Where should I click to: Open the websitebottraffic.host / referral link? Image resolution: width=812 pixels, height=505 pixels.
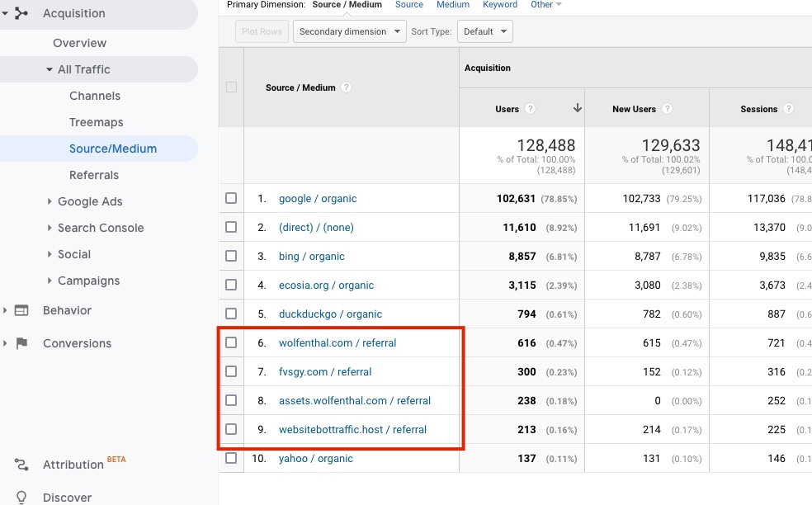[352, 429]
